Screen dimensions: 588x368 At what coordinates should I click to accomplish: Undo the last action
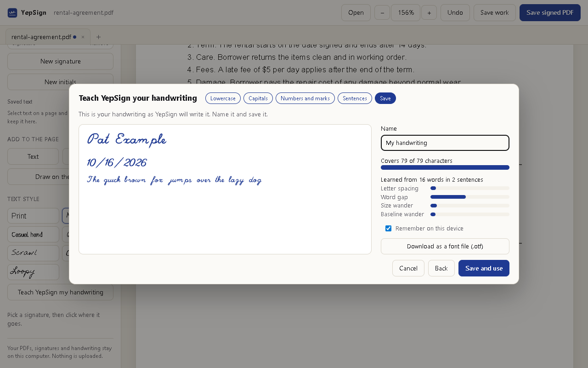tap(455, 13)
